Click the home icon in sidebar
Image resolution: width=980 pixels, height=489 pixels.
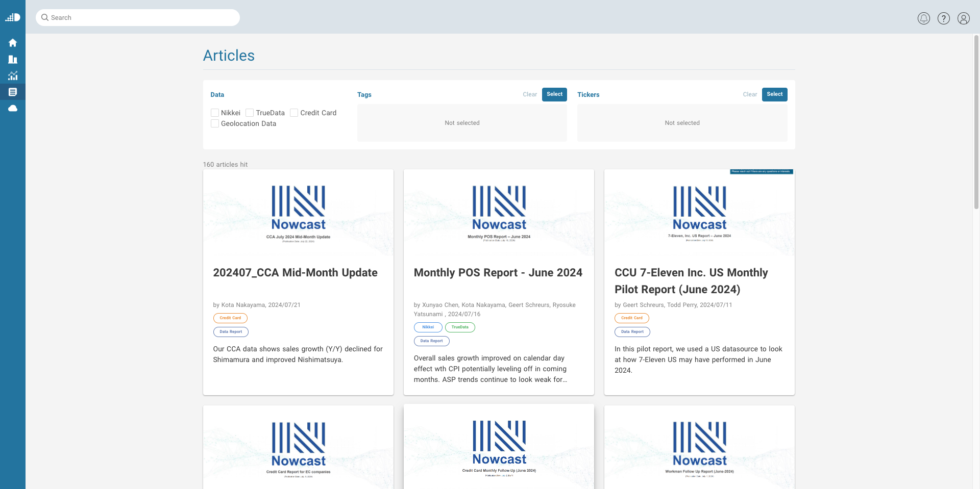coord(13,43)
